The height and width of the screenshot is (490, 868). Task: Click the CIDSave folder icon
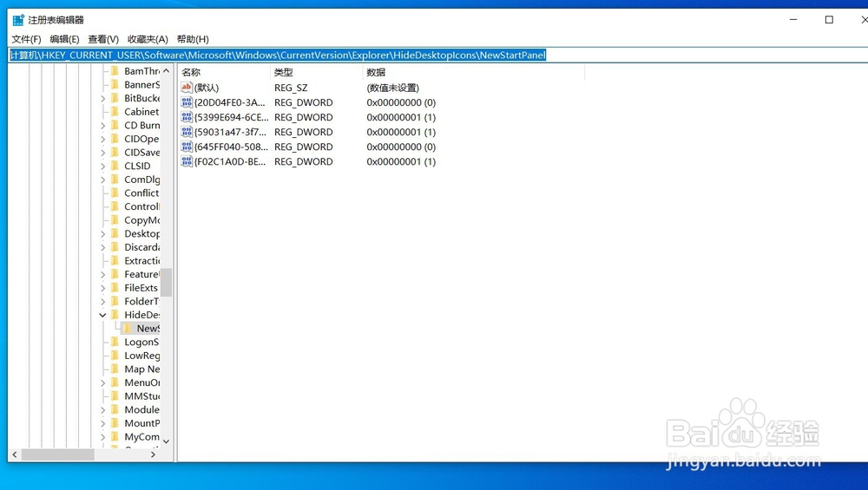(115, 152)
